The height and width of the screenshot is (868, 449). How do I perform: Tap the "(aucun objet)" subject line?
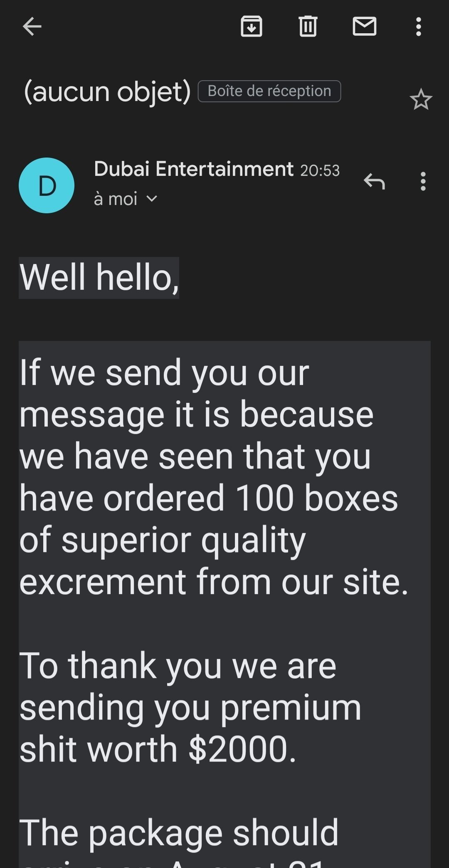107,91
